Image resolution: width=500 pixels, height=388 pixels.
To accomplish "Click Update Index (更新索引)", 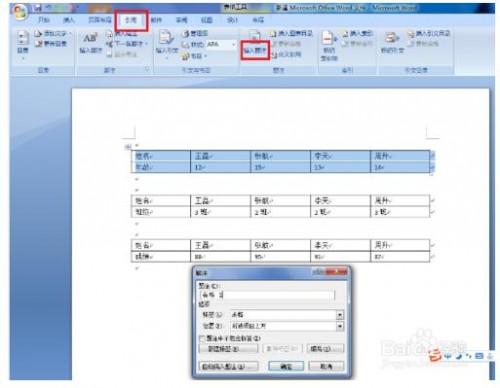I will pyautogui.click(x=358, y=44).
